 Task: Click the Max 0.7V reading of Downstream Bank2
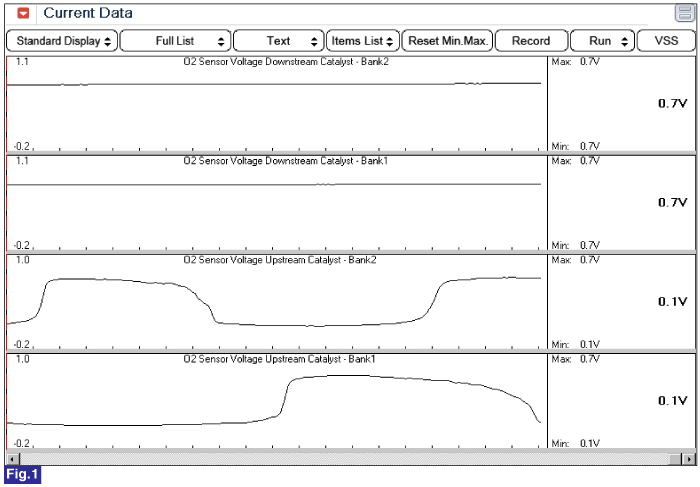(x=575, y=62)
